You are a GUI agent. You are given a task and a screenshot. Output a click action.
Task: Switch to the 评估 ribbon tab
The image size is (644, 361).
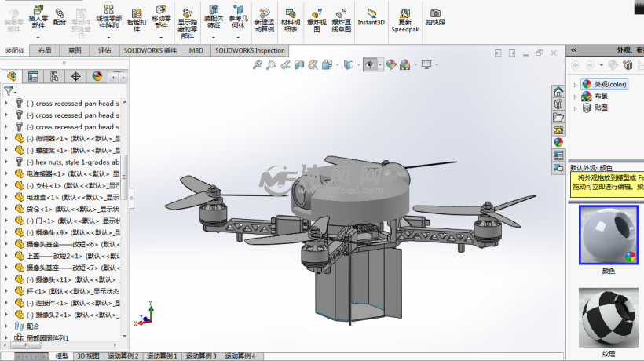click(104, 50)
